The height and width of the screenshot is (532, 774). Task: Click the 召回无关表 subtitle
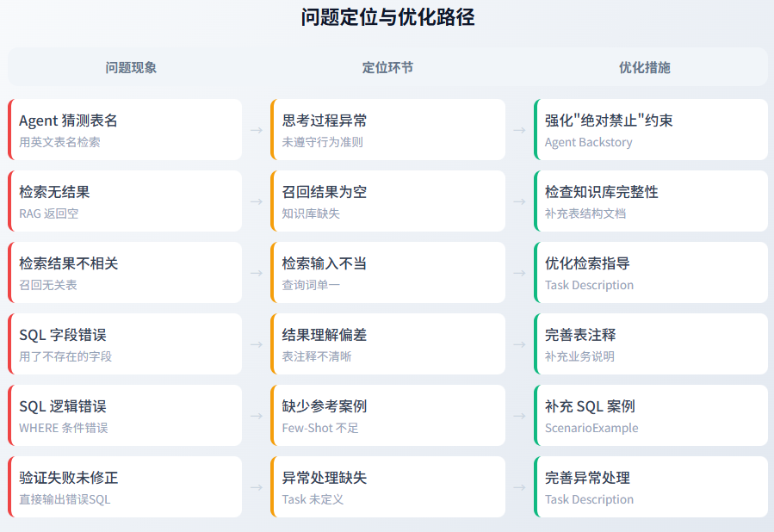pyautogui.click(x=48, y=285)
